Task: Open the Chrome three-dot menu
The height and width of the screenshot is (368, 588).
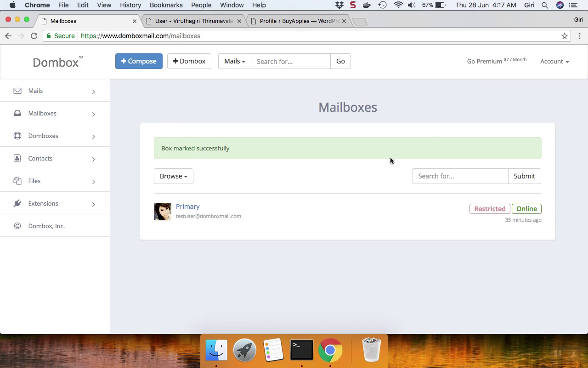Action: [580, 36]
